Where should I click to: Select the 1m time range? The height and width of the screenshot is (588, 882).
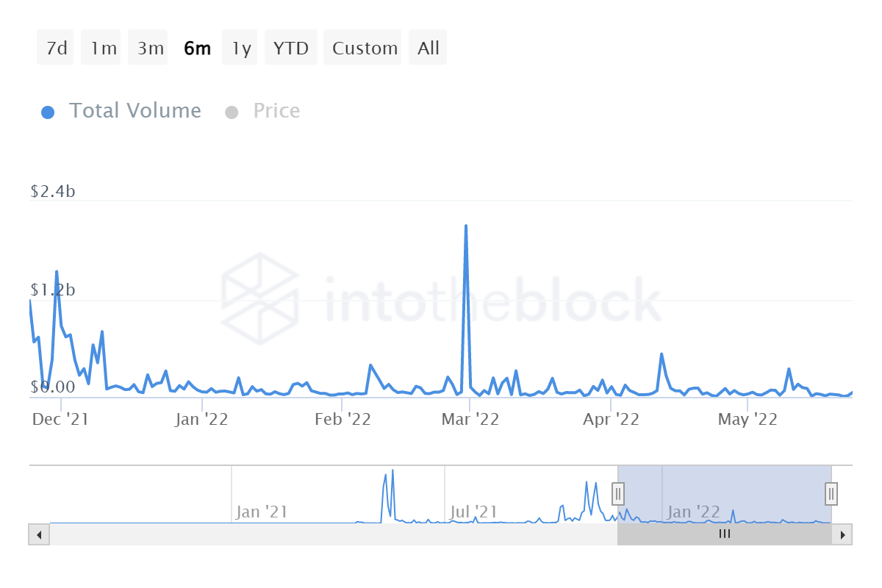(x=102, y=49)
